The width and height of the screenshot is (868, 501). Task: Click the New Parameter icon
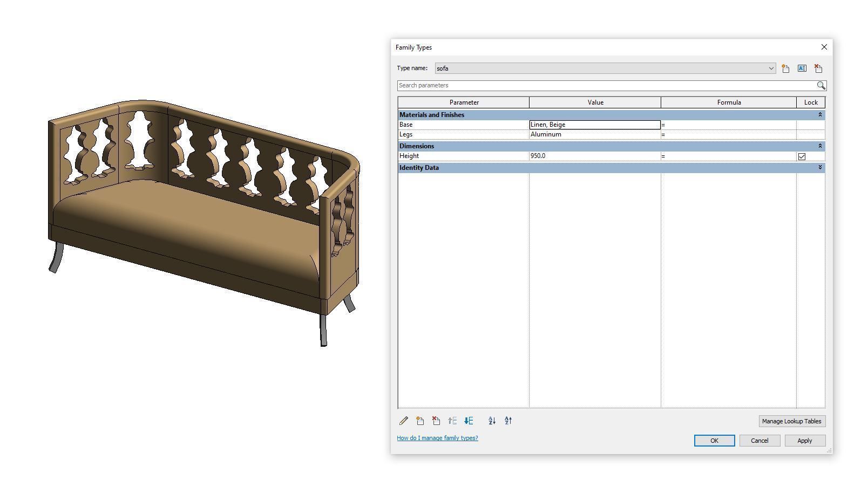click(x=419, y=421)
